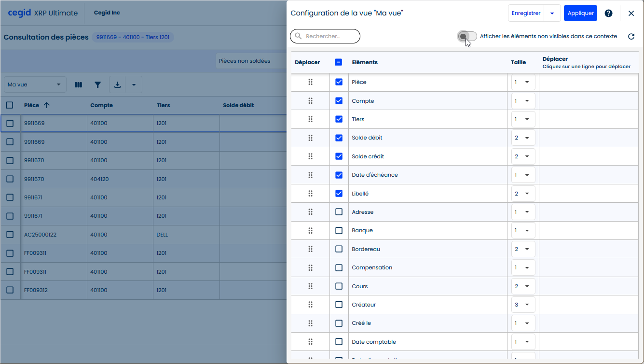Check the Adresse element checkbox
This screenshot has width=644, height=364.
339,212
